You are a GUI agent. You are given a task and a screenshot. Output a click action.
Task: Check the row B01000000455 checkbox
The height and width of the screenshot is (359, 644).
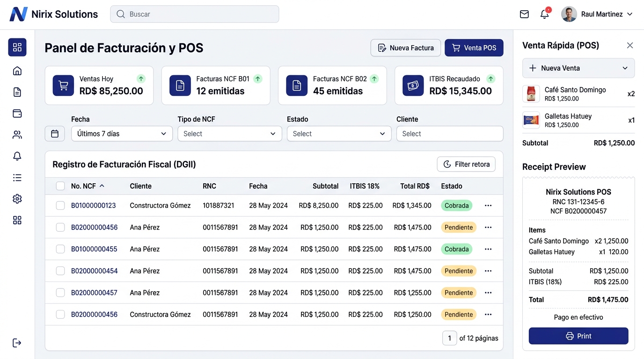point(60,249)
